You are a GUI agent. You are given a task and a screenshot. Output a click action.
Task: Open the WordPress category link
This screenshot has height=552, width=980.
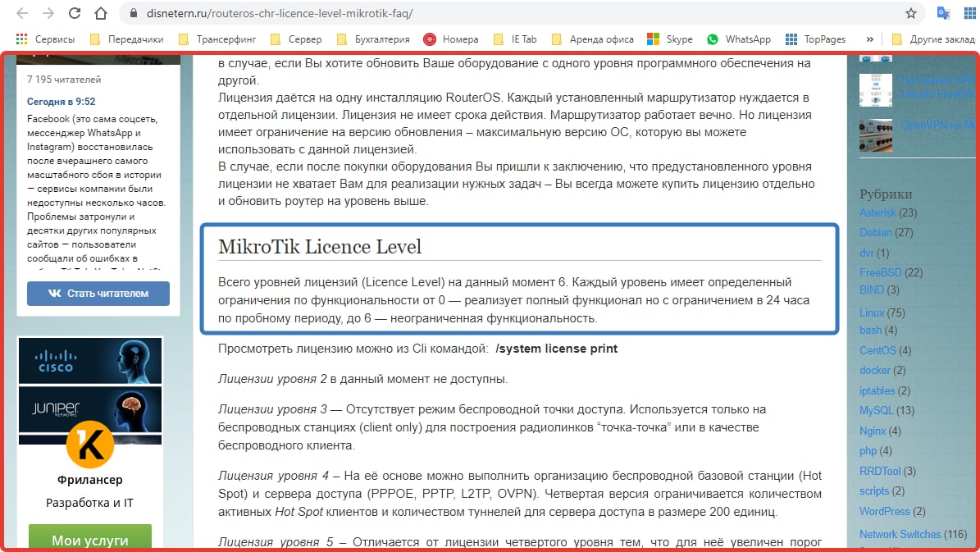(884, 511)
